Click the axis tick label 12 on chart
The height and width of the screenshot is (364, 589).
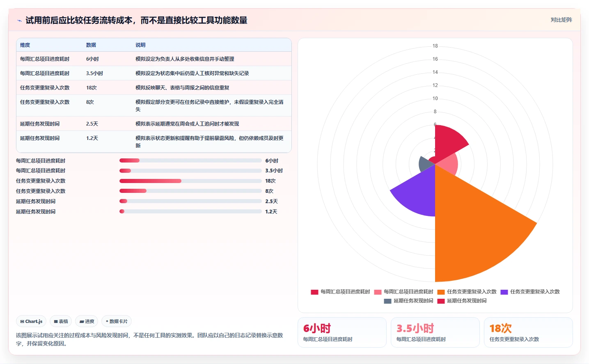tap(435, 85)
